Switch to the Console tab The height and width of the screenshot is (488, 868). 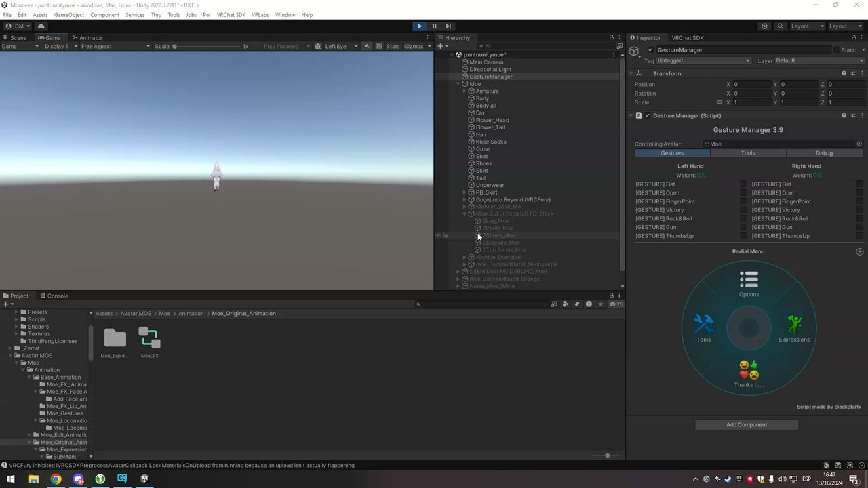coord(54,296)
